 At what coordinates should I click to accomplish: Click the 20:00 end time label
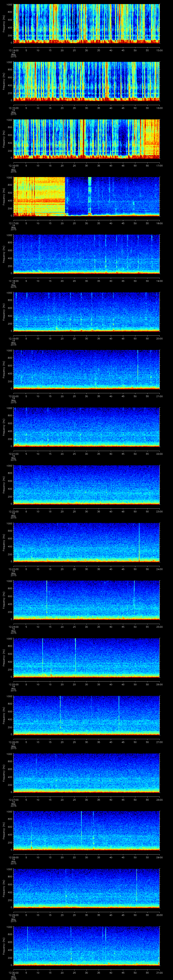pos(160,339)
